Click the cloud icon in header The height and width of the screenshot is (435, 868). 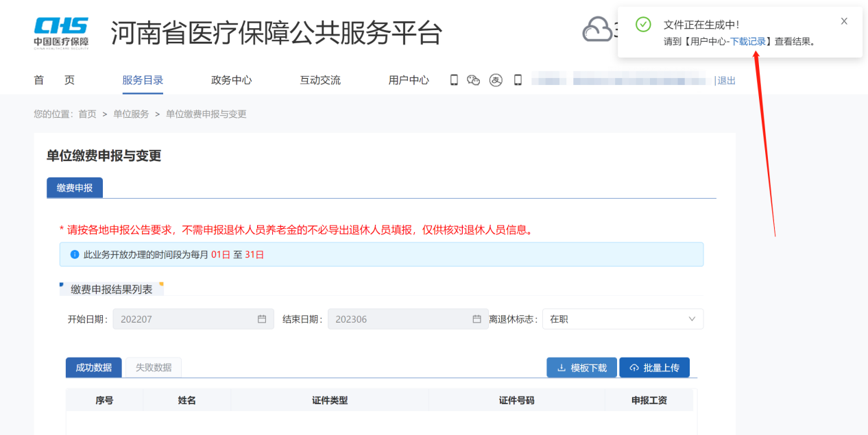click(597, 29)
